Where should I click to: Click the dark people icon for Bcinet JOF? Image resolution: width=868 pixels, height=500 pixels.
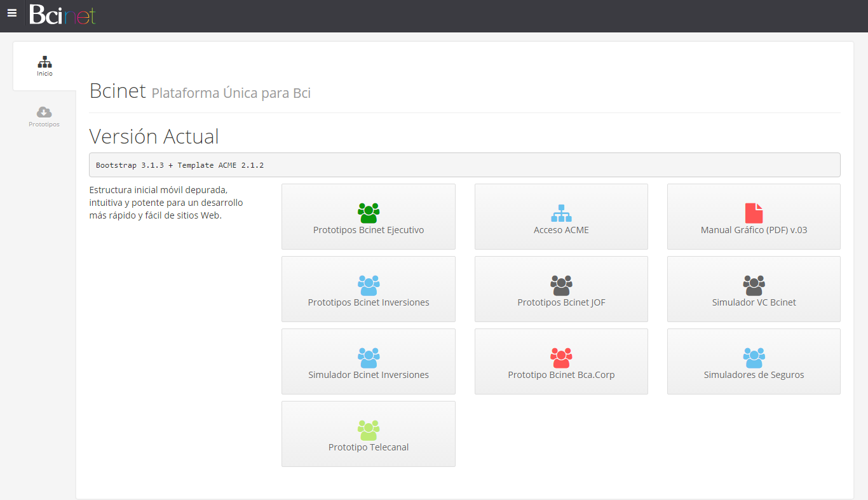[x=561, y=285]
